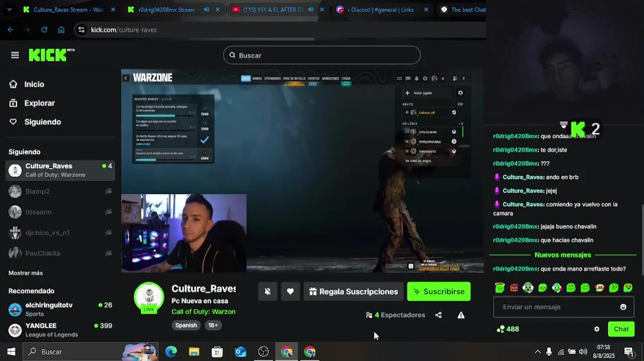The image size is (644, 361).
Task: Jump to Nuevos mensajes in chat
Action: 563,255
